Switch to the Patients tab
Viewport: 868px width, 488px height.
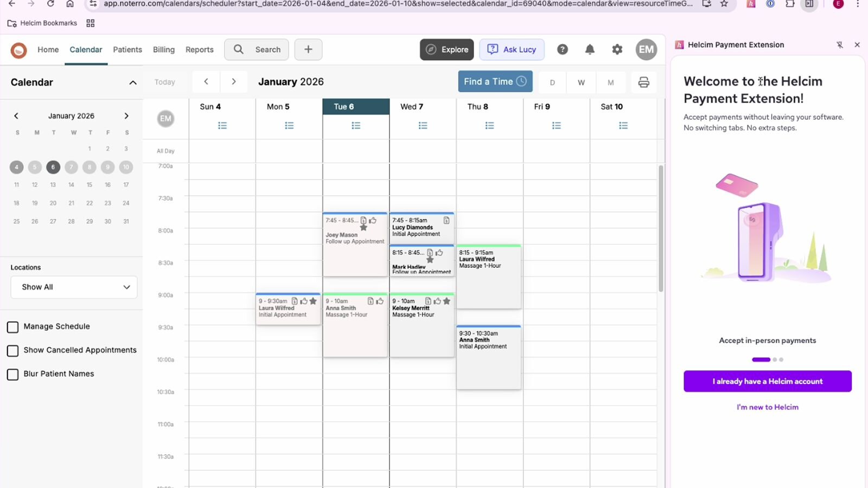tap(127, 49)
